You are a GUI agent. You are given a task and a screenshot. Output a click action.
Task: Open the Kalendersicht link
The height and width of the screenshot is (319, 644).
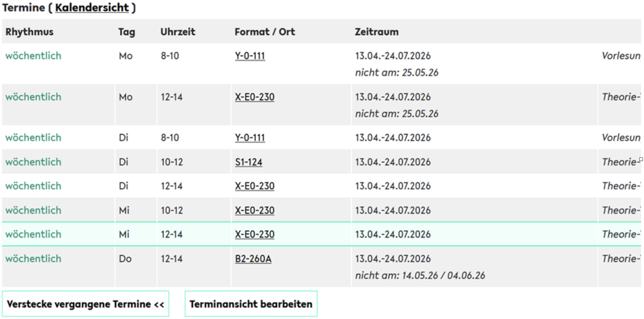(92, 8)
